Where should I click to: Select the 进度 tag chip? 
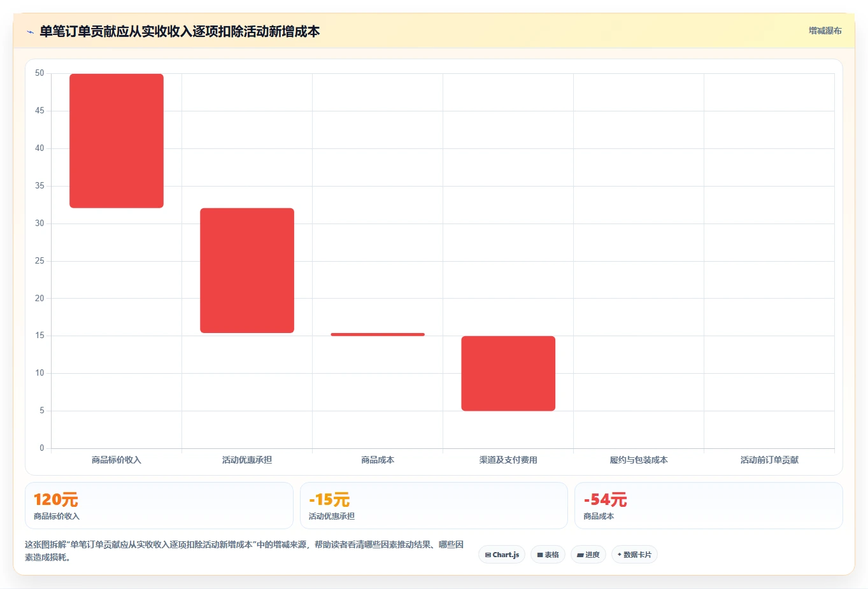pos(588,555)
